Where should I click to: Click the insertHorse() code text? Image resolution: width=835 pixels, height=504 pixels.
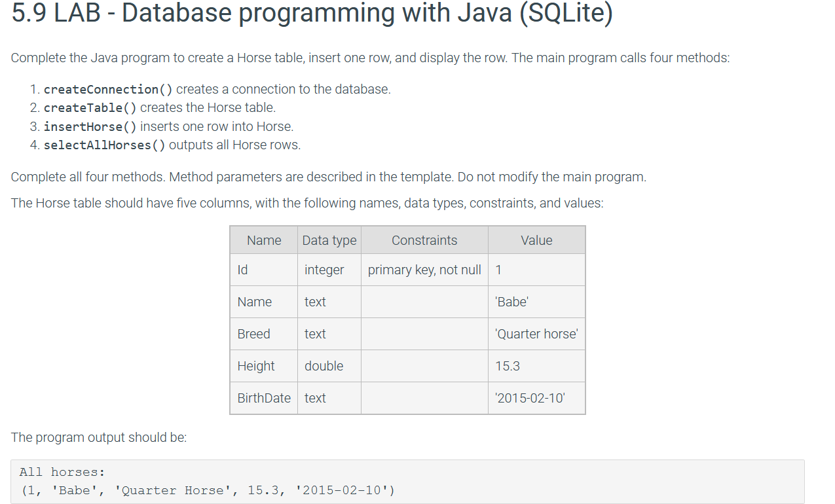[90, 126]
